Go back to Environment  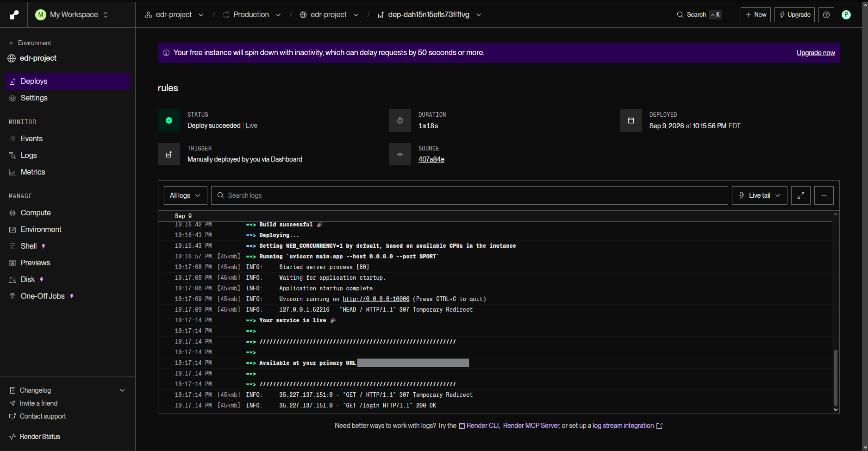coord(30,43)
